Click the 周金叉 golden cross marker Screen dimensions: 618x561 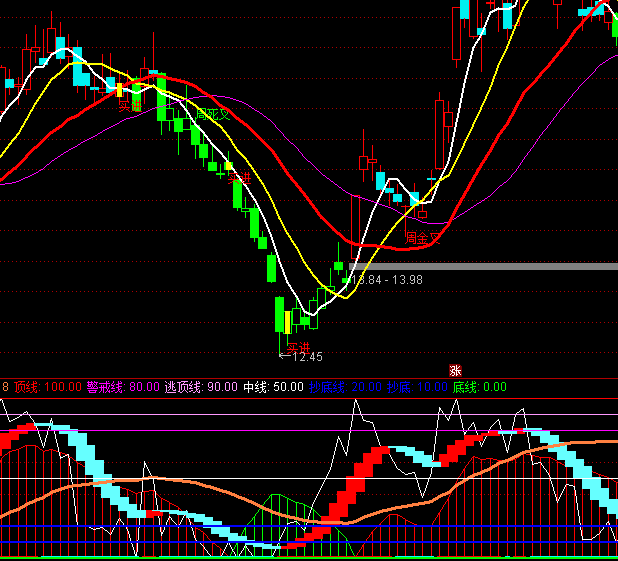[x=424, y=238]
